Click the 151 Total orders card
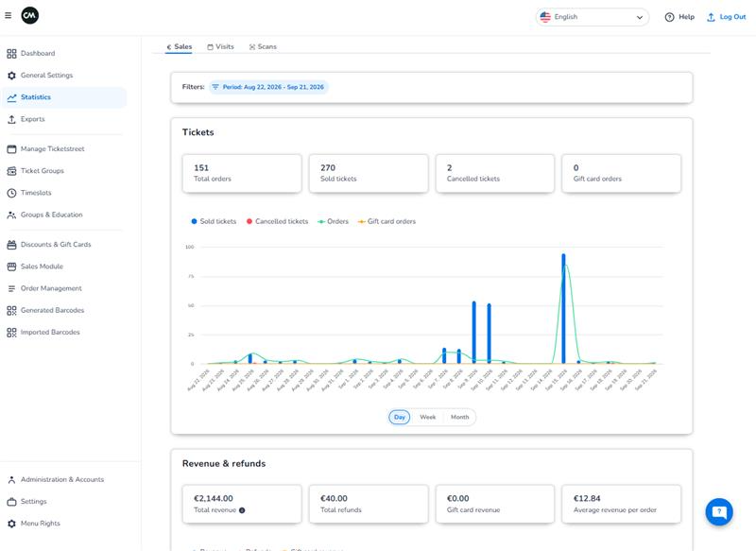This screenshot has width=756, height=551. (242, 174)
